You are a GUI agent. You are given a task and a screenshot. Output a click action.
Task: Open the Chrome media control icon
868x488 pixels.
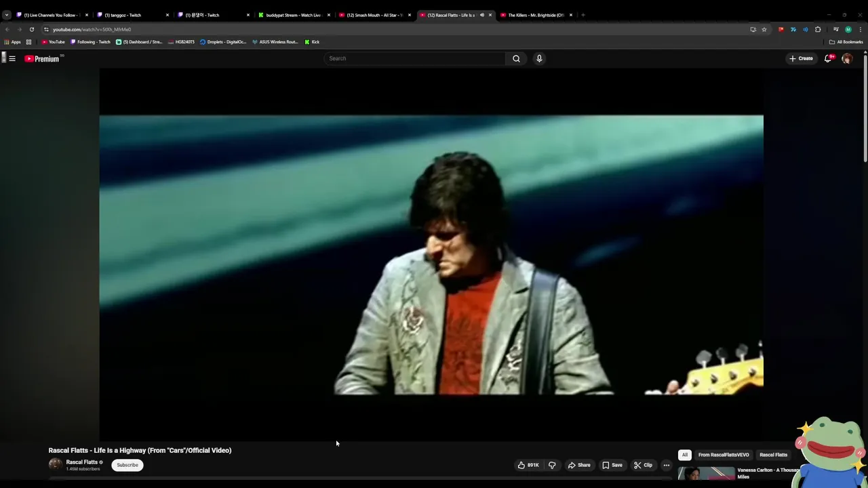836,29
